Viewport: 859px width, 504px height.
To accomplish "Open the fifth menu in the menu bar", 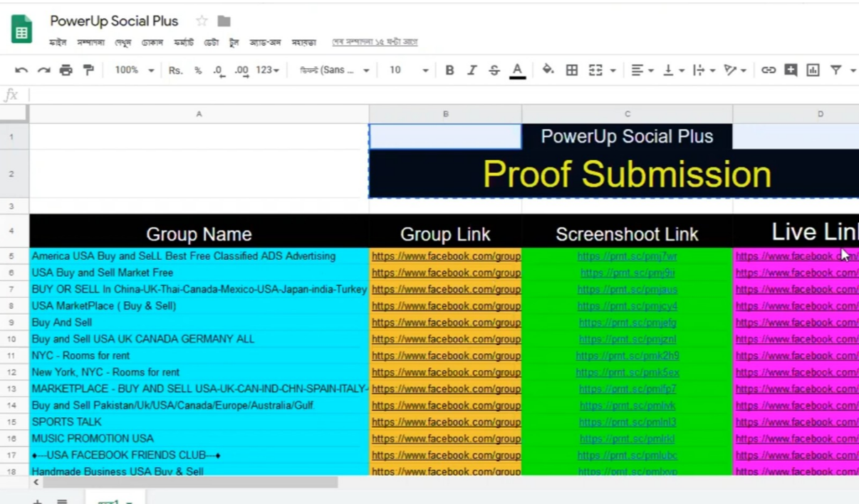I will pyautogui.click(x=183, y=43).
